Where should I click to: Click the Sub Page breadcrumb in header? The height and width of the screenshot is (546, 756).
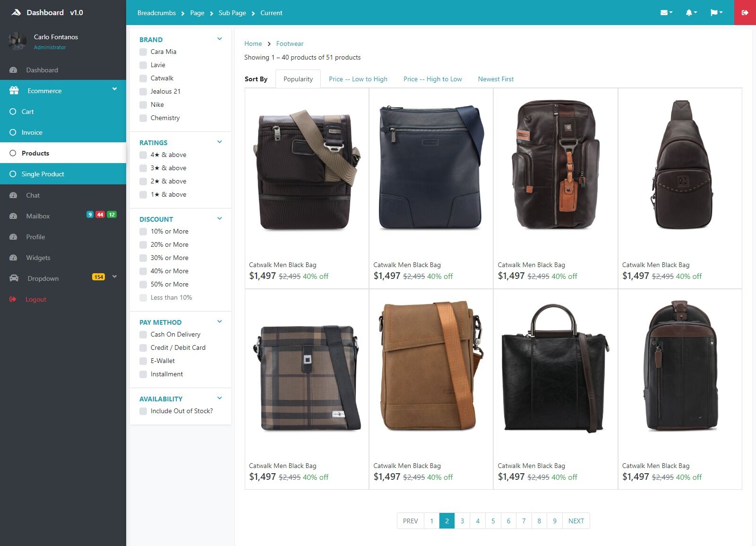[232, 13]
